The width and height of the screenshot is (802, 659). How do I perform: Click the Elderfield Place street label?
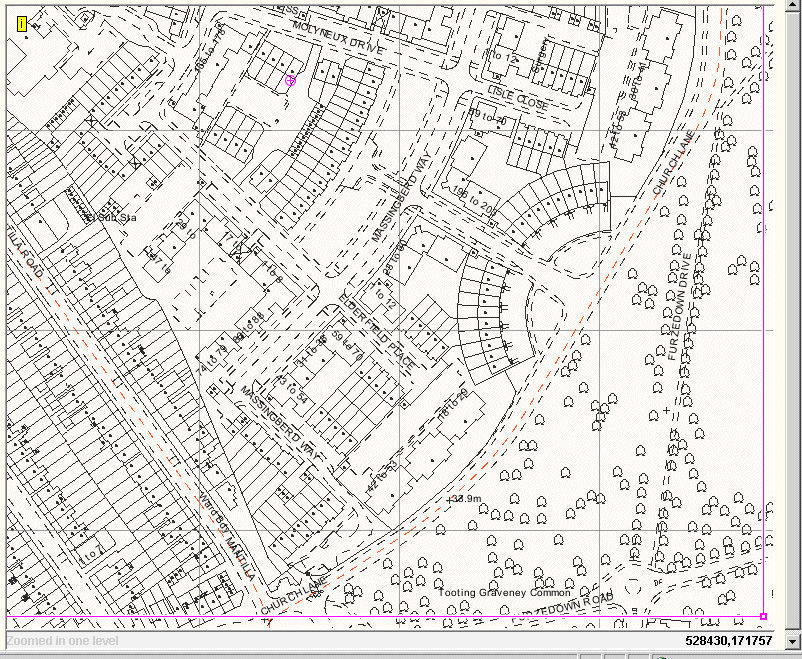[376, 331]
